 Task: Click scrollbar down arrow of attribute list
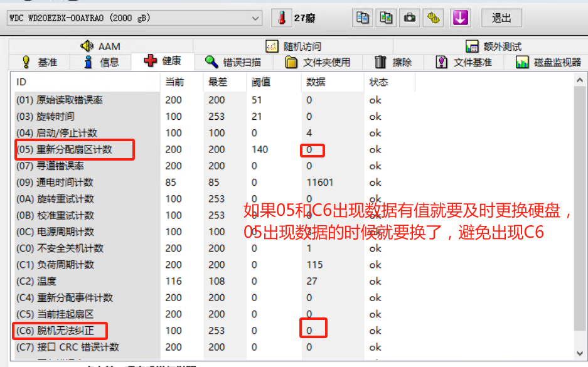point(580,353)
